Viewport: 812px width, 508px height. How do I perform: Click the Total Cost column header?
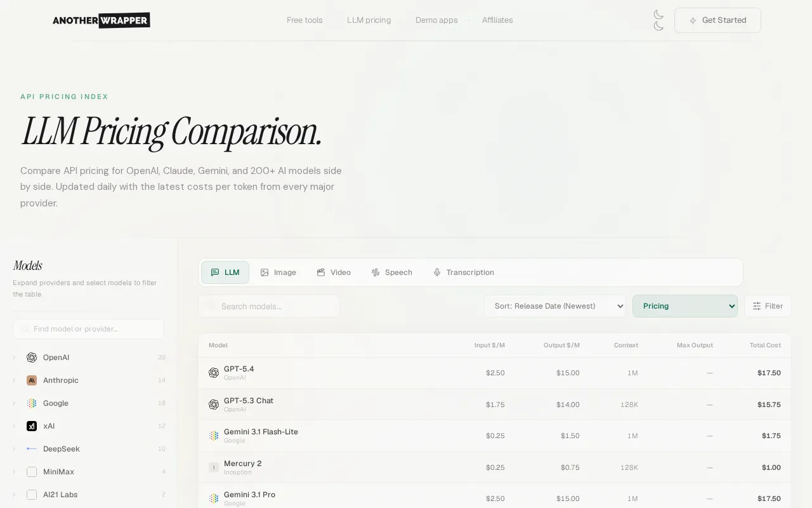[765, 345]
